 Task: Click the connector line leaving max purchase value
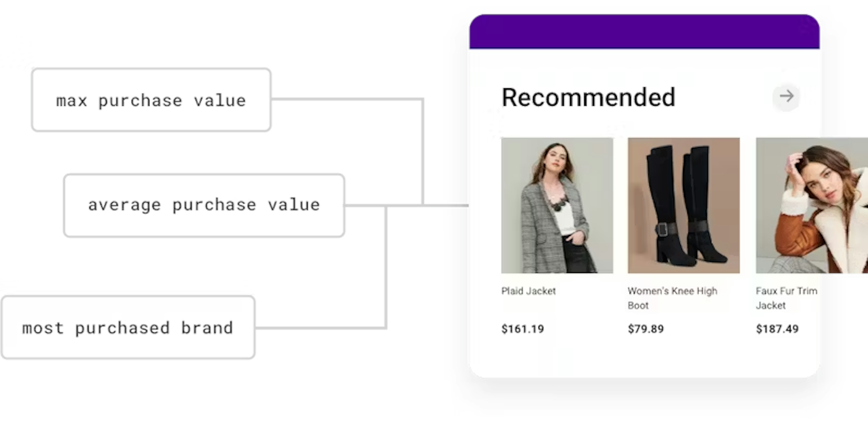[x=347, y=99]
